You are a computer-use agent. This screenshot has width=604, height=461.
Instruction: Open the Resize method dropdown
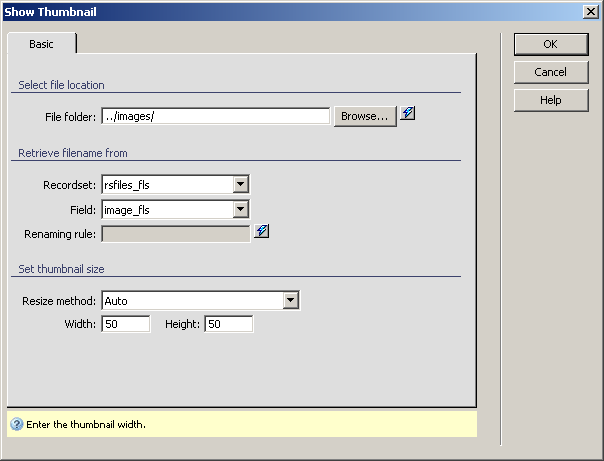point(290,300)
